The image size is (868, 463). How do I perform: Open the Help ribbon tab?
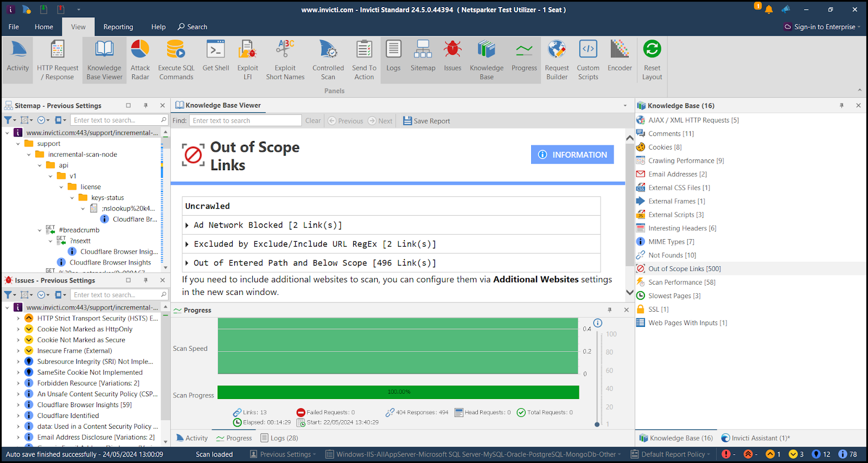point(158,27)
